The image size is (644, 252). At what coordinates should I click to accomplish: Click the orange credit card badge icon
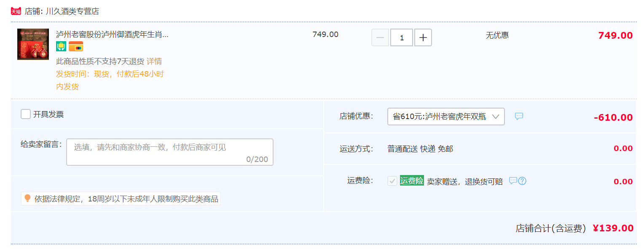[x=76, y=46]
